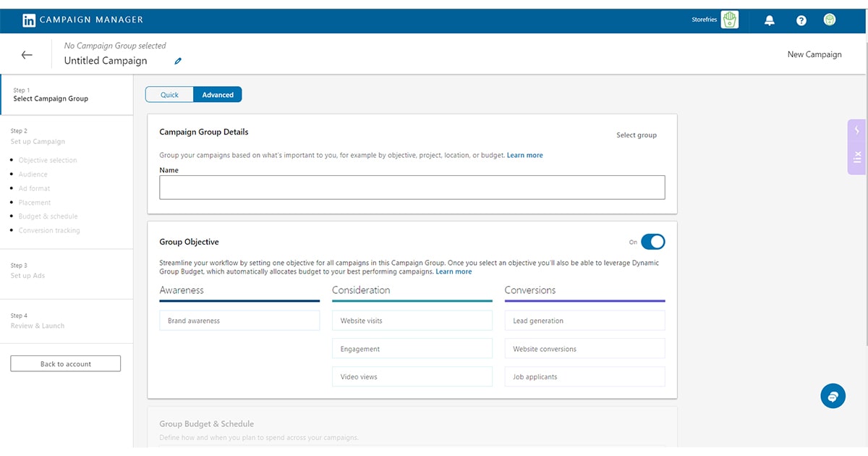This screenshot has width=868, height=456.
Task: Switch to Quick mode
Action: 169,95
